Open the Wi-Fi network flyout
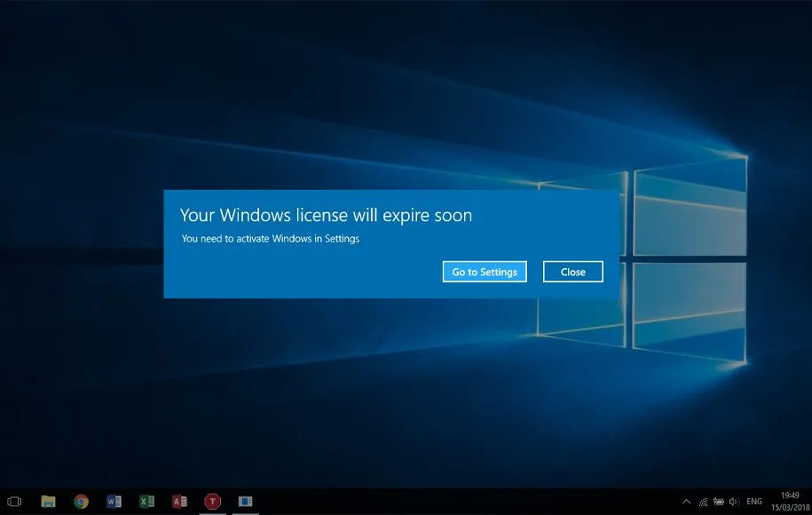Image resolution: width=812 pixels, height=515 pixels. click(x=703, y=502)
